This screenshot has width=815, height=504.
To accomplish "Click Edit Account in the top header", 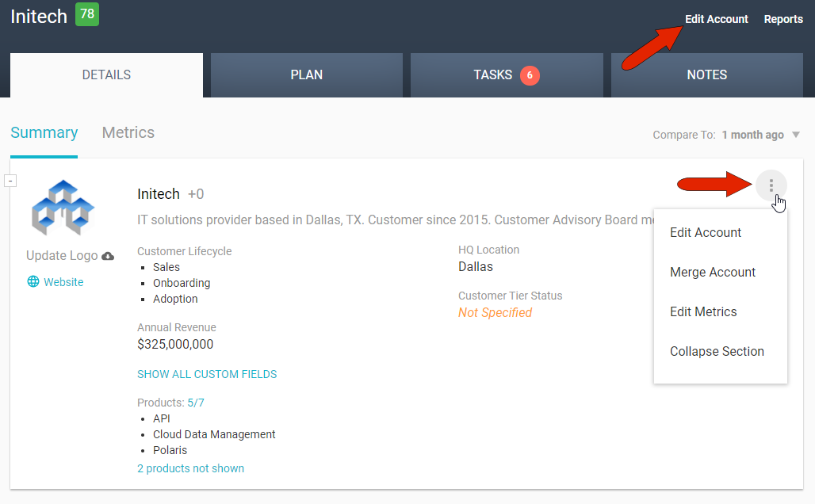I will [x=716, y=19].
